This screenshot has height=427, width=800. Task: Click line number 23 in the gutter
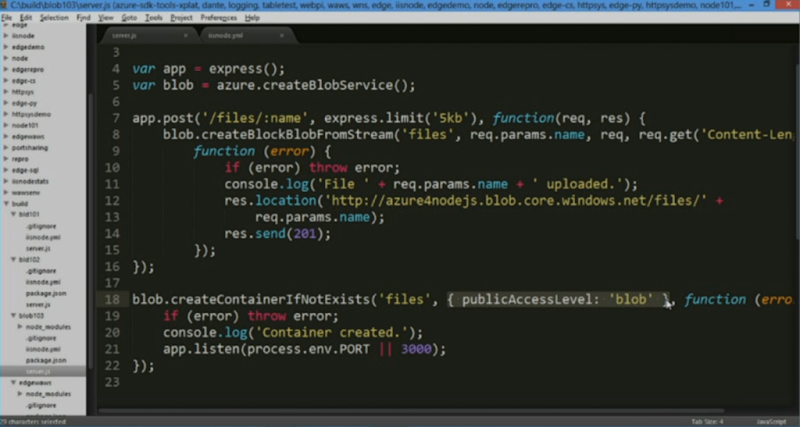click(112, 382)
